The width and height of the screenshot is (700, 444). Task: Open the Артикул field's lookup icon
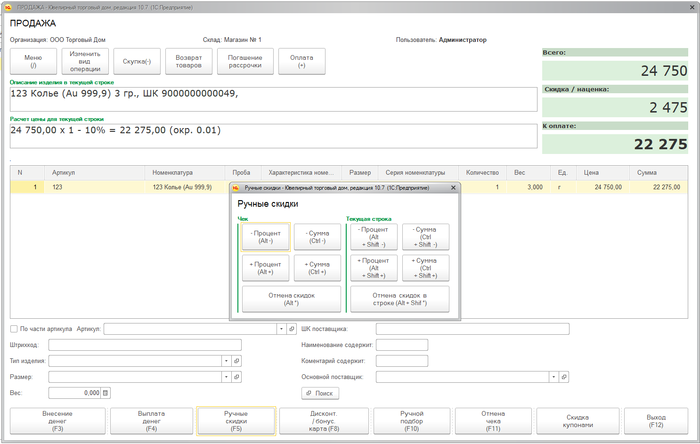tap(291, 328)
